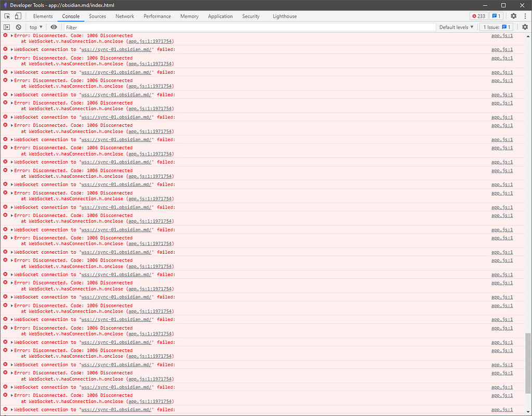Click the 233 errors counter badge
Image resolution: width=532 pixels, height=416 pixels.
click(x=478, y=16)
